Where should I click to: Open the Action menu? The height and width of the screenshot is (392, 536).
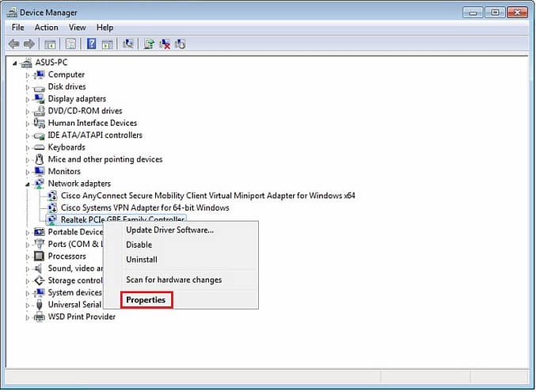click(46, 28)
